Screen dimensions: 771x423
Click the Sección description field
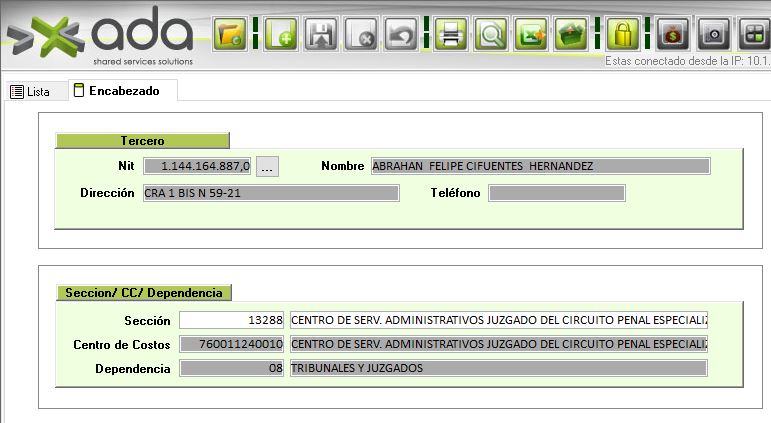click(x=499, y=320)
